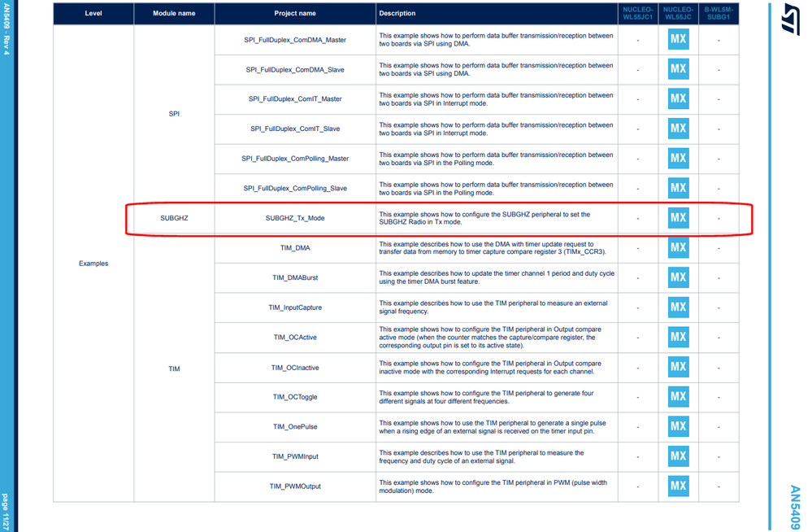Click the MX icon for SPI_FullDuplex_ComIT_Master
This screenshot has width=812, height=532.
678,98
